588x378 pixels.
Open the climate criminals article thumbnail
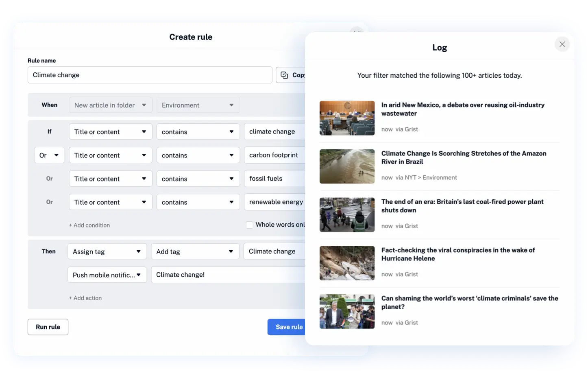point(347,312)
